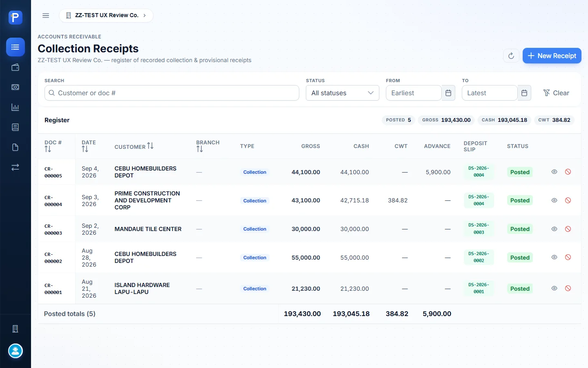Click the Latest To date field
Image resolution: width=588 pixels, height=368 pixels.
(490, 93)
